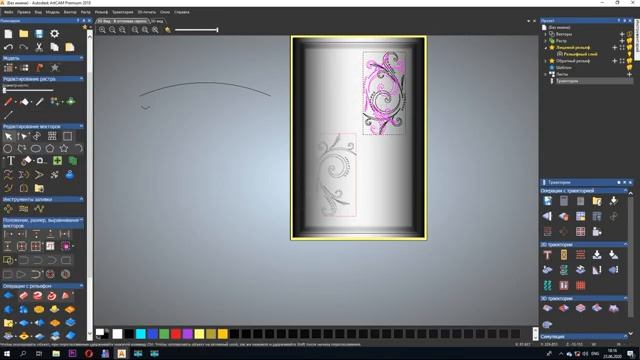This screenshot has height=360, width=640.
Task: Select the create ellipse vector tool
Action: 36,149
